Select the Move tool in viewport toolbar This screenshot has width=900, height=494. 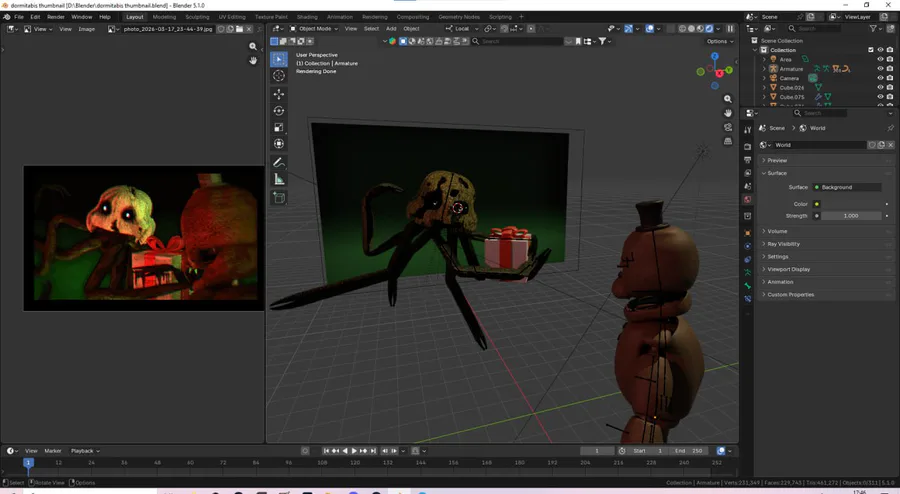tap(279, 93)
